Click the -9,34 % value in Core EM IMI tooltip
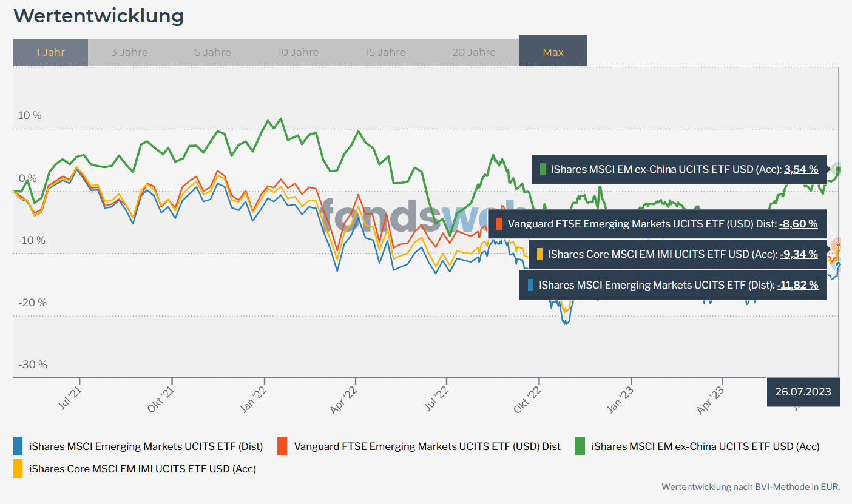852x504 pixels. pyautogui.click(x=799, y=254)
